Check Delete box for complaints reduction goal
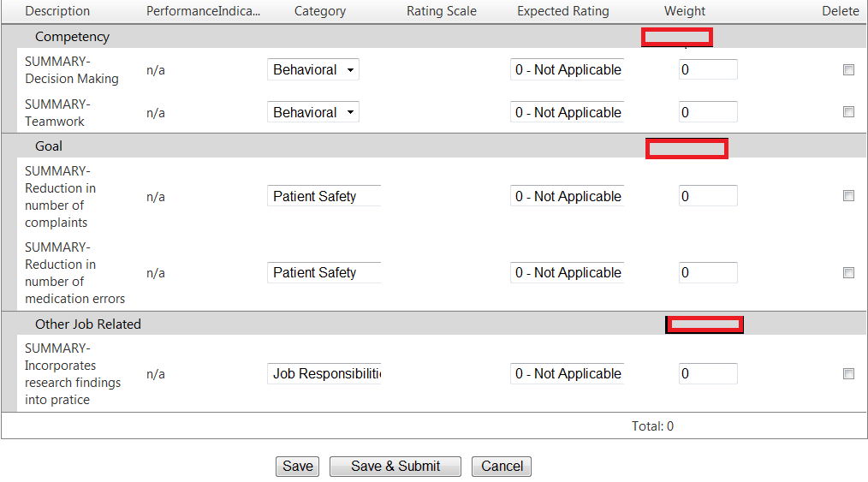The image size is (868, 482). 848,196
